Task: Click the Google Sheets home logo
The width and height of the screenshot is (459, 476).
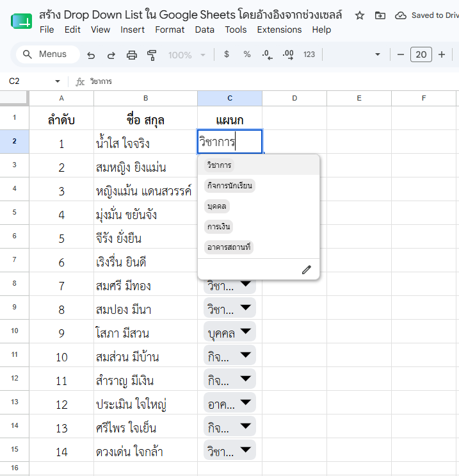Action: click(21, 22)
